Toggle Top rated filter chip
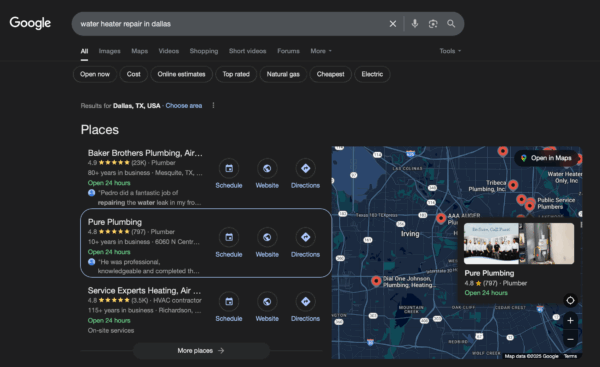 coord(236,74)
